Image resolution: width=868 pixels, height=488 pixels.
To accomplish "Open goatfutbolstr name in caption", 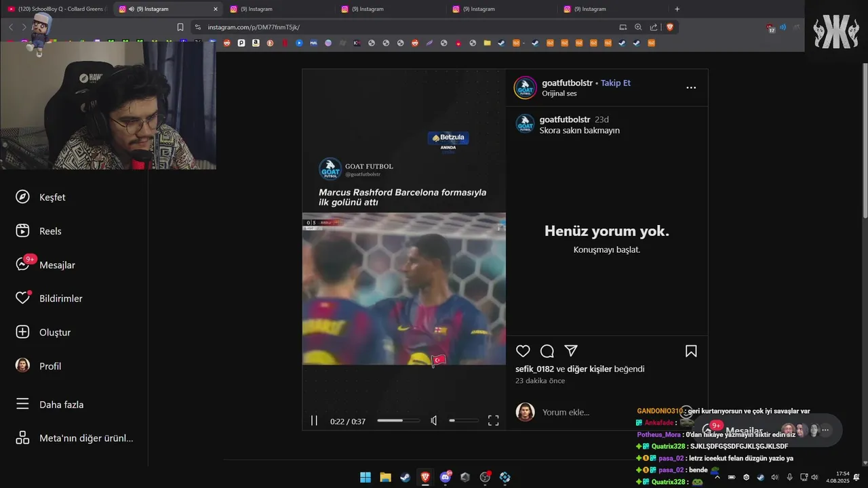I will (x=565, y=119).
